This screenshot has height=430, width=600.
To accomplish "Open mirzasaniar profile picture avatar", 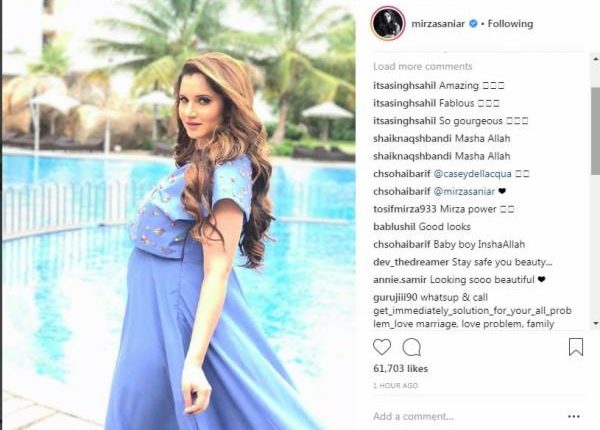I will pos(388,23).
